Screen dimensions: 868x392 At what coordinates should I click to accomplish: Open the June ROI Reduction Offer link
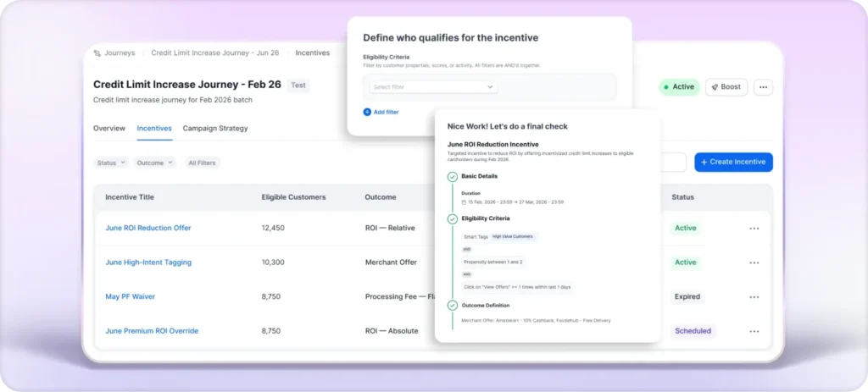(x=147, y=229)
